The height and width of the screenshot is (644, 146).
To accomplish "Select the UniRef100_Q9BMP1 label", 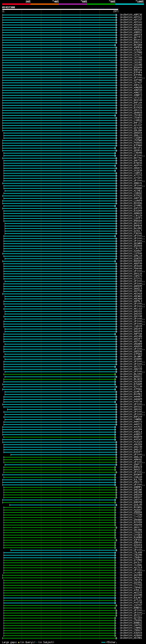I will (x=131, y=487).
